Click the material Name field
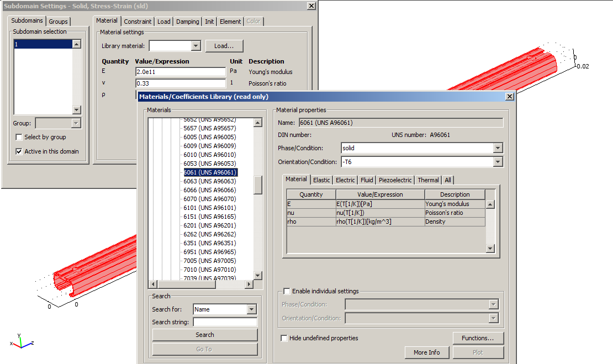The image size is (613, 364). (401, 123)
